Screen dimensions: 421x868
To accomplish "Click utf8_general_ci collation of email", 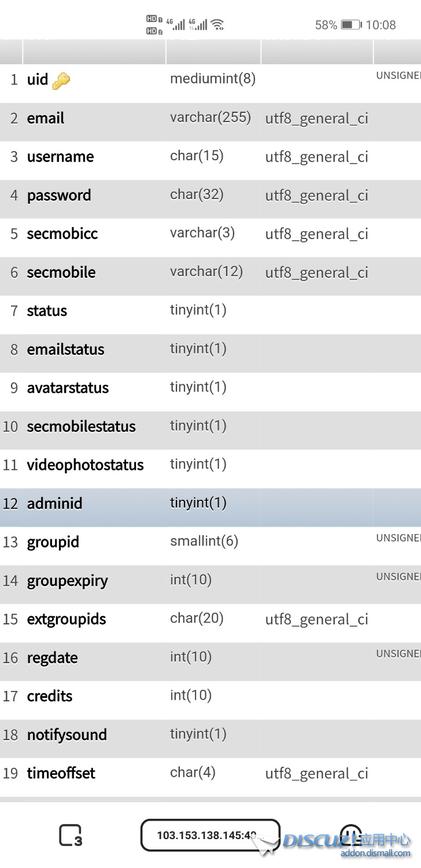I will tap(316, 118).
